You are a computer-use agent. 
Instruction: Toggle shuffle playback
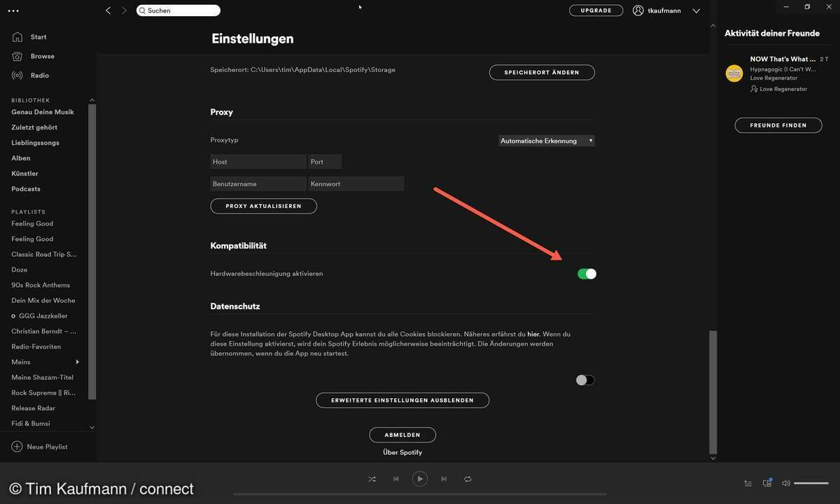[372, 479]
